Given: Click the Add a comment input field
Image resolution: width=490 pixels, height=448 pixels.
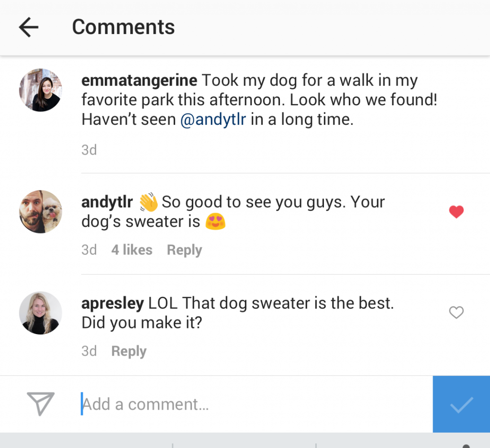Looking at the screenshot, I should point(191,404).
